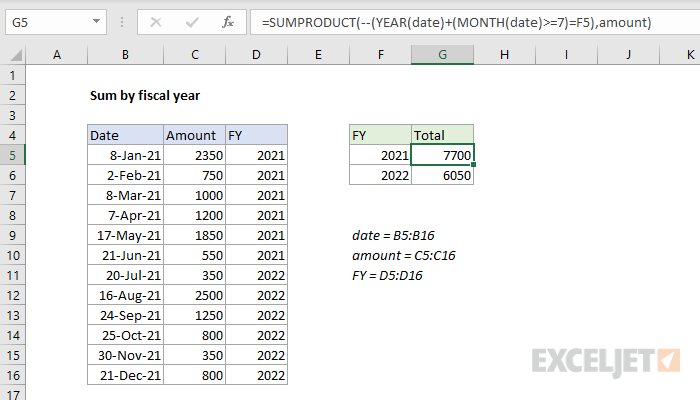Select the cell with 30-Nov-21
700x400 pixels.
[125, 355]
